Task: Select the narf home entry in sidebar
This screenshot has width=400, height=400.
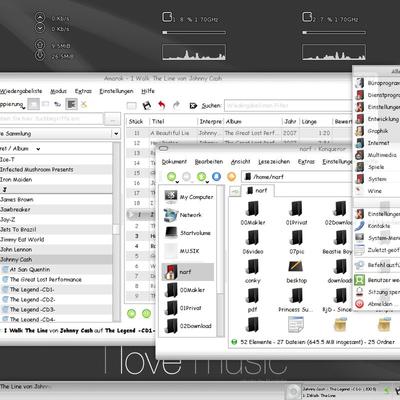Action: [x=188, y=272]
